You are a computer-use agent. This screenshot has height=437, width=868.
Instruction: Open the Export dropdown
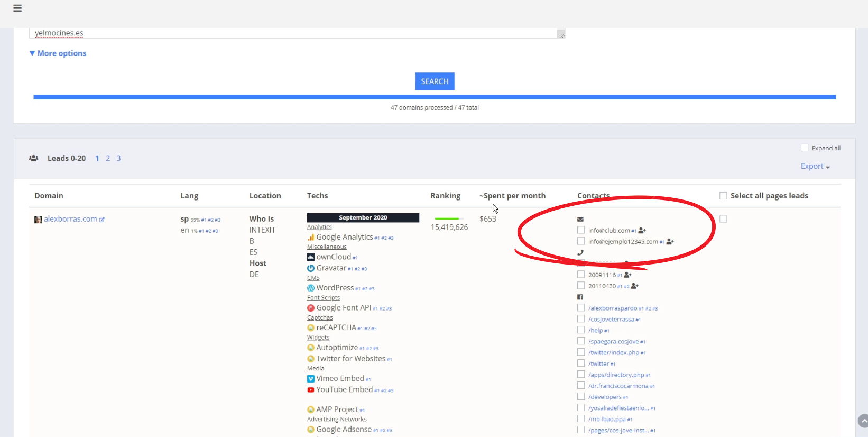[x=815, y=166]
